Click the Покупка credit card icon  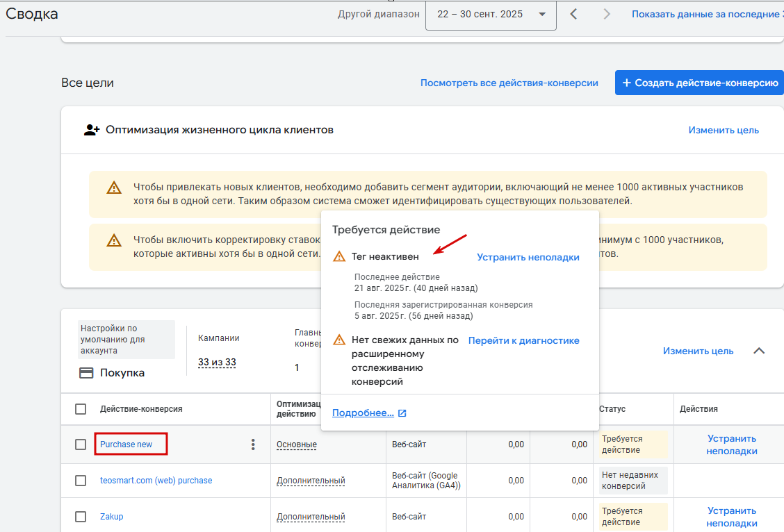(x=86, y=373)
